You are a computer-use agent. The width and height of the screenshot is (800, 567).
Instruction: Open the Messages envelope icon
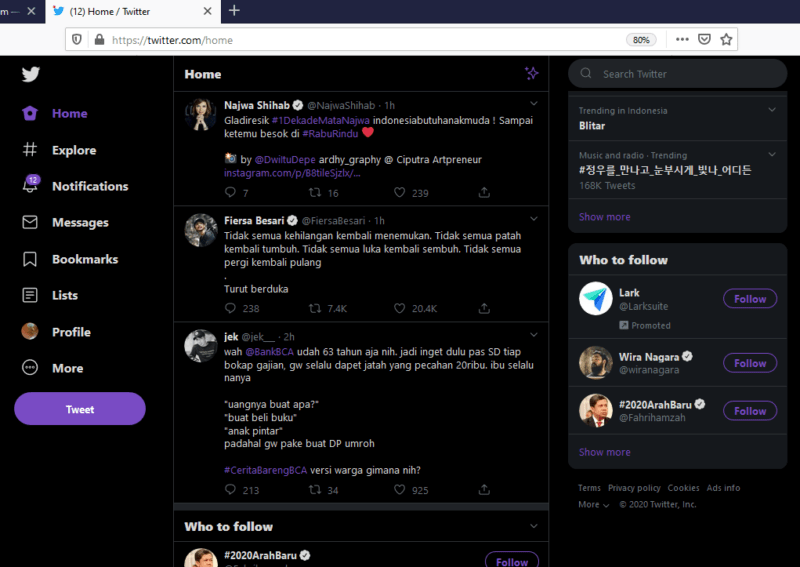tap(30, 222)
